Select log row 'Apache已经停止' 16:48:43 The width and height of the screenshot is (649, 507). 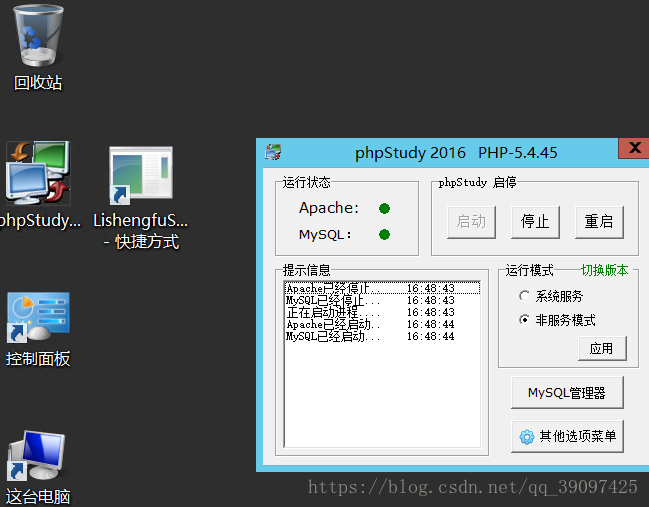(x=382, y=288)
